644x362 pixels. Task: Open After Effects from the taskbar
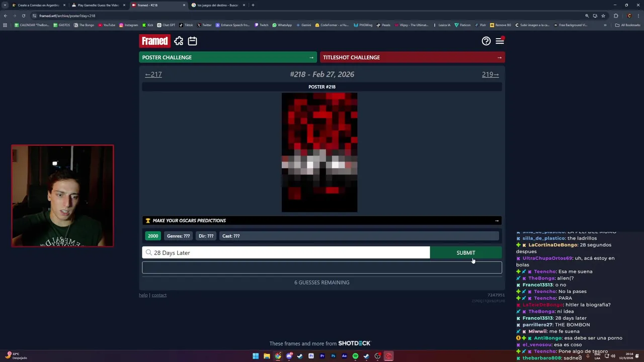(x=344, y=356)
